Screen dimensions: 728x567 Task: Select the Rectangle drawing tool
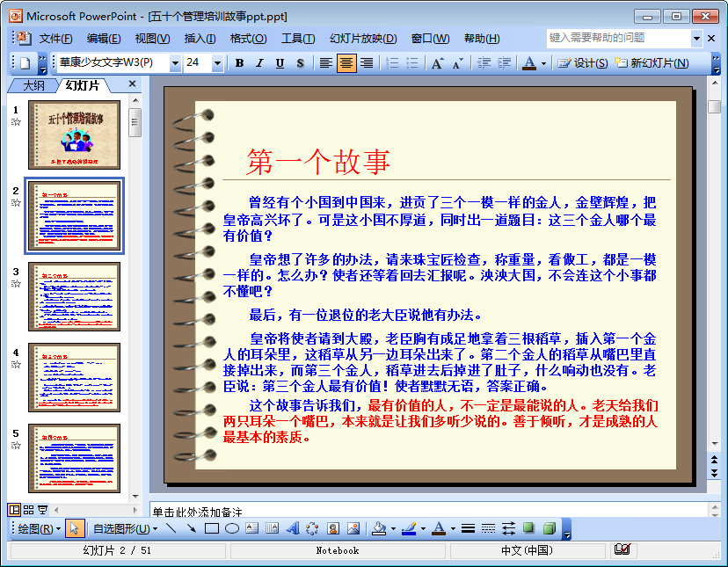(212, 528)
